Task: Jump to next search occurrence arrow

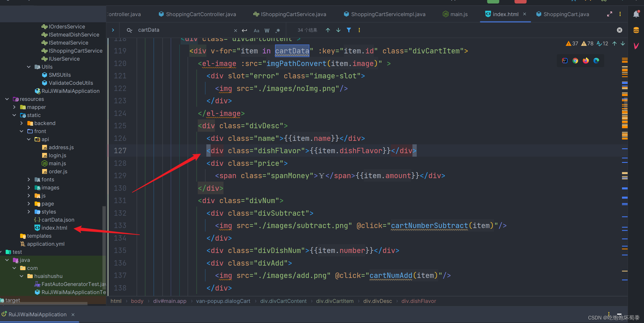Action: pos(338,30)
